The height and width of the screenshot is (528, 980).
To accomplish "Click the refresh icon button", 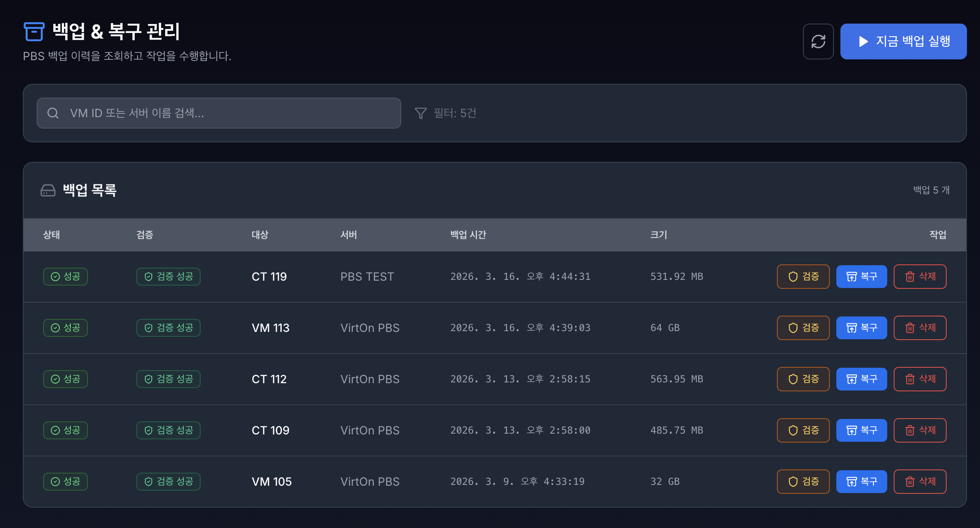I will pyautogui.click(x=818, y=41).
